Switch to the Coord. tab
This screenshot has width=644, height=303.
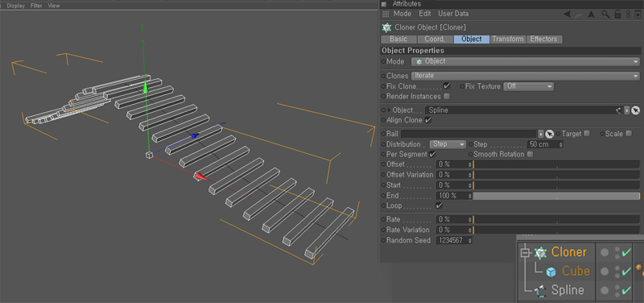[435, 39]
